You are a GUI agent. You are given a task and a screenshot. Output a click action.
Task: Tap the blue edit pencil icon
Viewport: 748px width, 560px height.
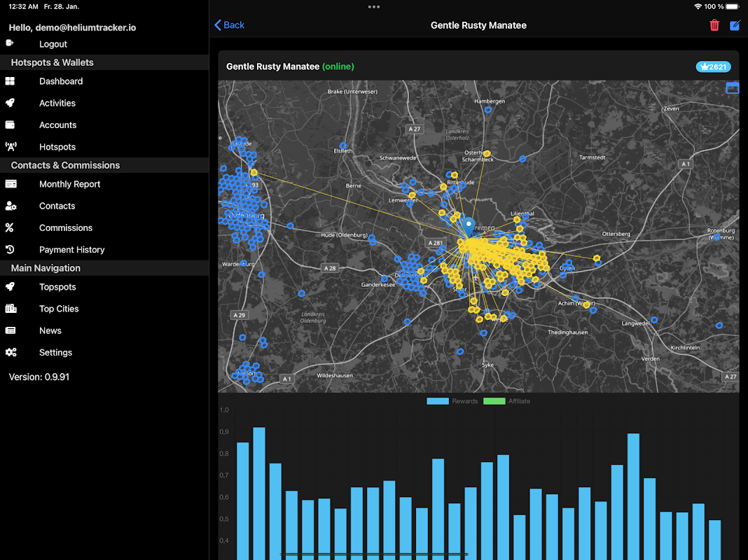(x=735, y=25)
